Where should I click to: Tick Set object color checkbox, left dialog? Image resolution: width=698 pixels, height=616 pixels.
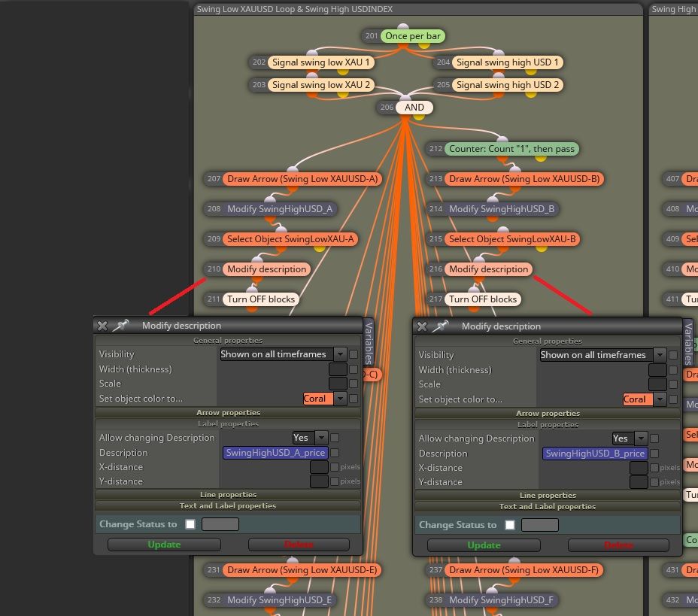pyautogui.click(x=354, y=399)
